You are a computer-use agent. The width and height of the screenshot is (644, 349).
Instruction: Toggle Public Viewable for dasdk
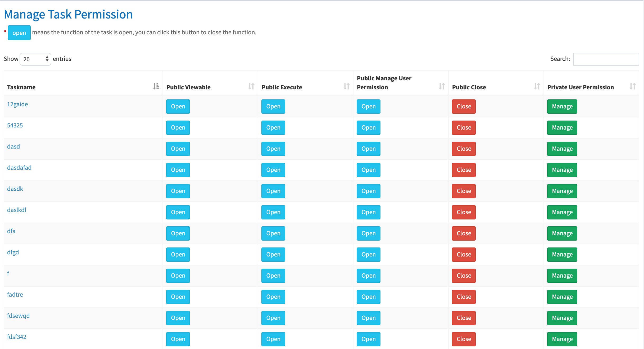178,191
